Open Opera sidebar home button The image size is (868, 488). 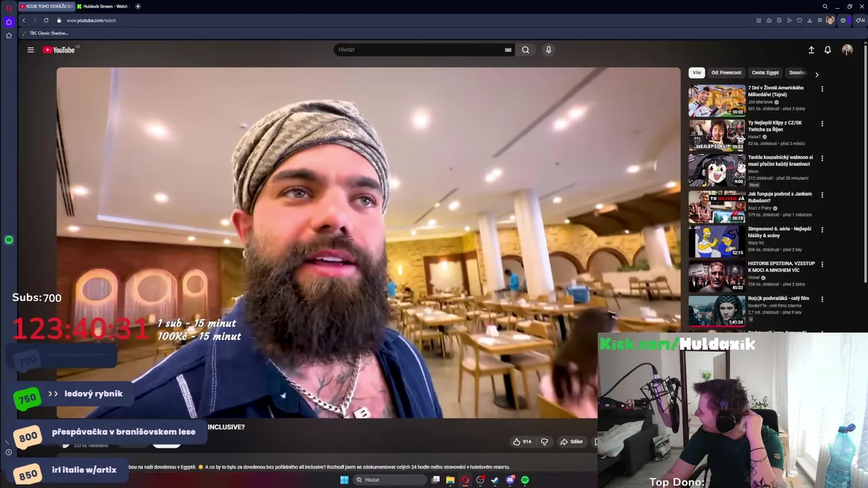click(x=9, y=22)
